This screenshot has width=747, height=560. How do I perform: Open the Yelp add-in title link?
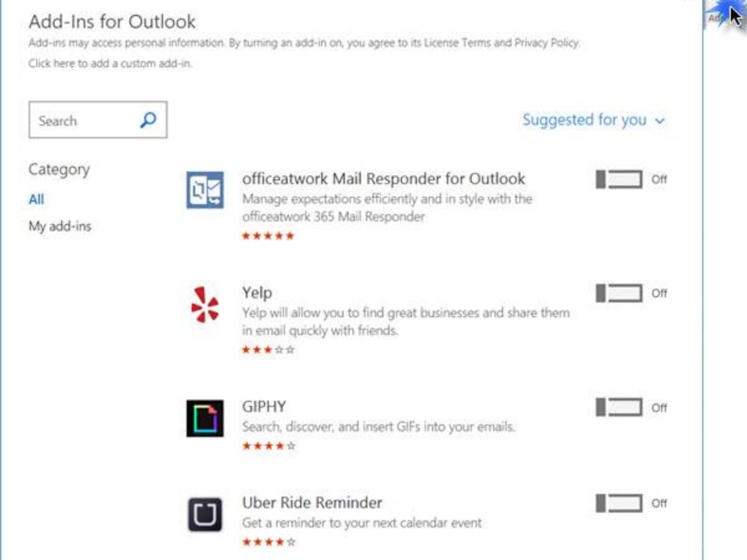point(257,292)
